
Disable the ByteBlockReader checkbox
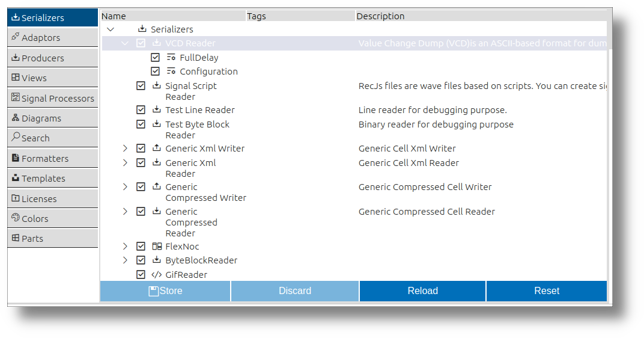click(x=141, y=260)
